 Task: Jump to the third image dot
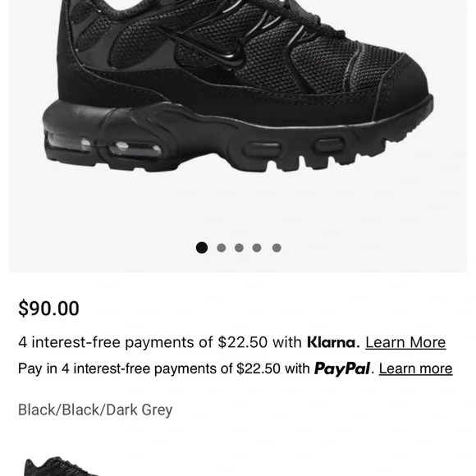coord(239,248)
